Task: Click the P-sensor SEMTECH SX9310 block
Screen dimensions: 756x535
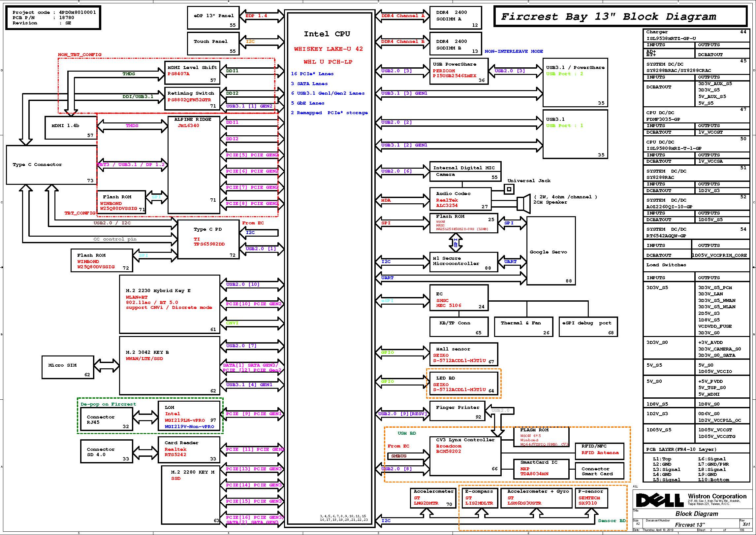Action: click(x=591, y=498)
